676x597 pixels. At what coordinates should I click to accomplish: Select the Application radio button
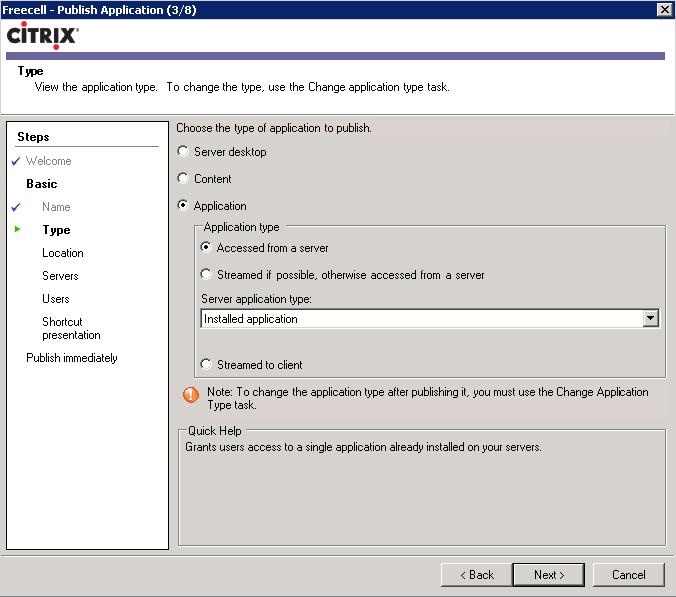click(x=183, y=205)
